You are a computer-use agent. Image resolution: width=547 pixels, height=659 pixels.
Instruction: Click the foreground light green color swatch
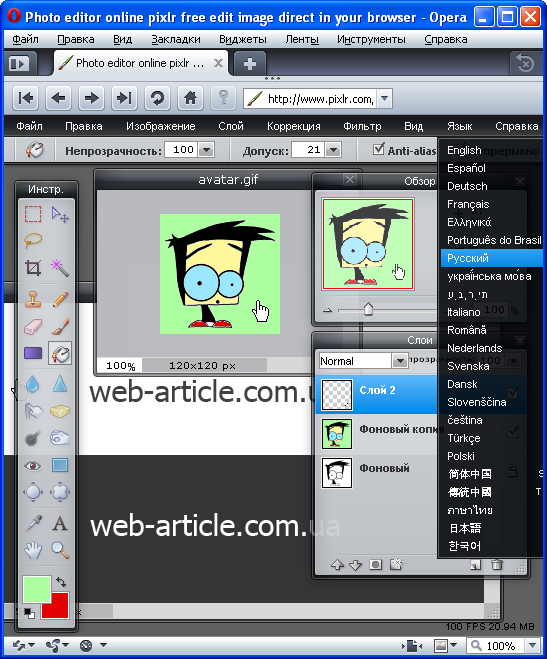[x=37, y=589]
